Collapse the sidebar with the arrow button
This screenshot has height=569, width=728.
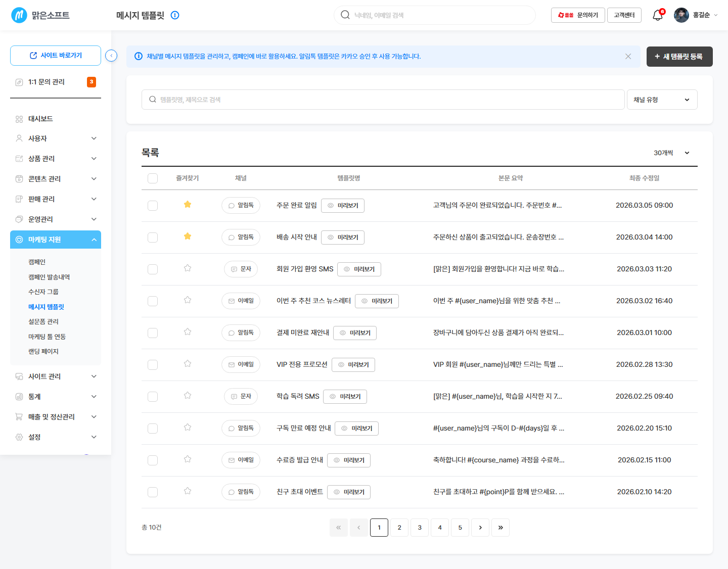(x=111, y=56)
